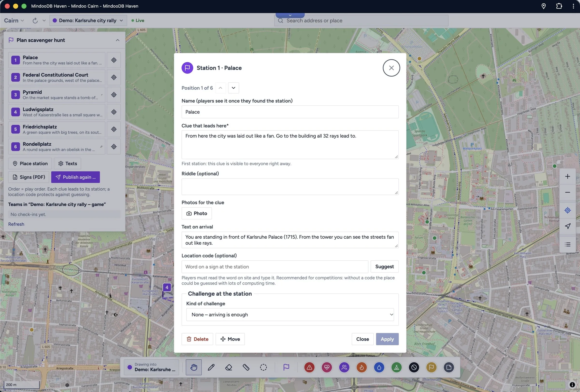Viewport: 580px width, 392px height.
Task: Expand the top search bar handle
Action: coord(290,15)
